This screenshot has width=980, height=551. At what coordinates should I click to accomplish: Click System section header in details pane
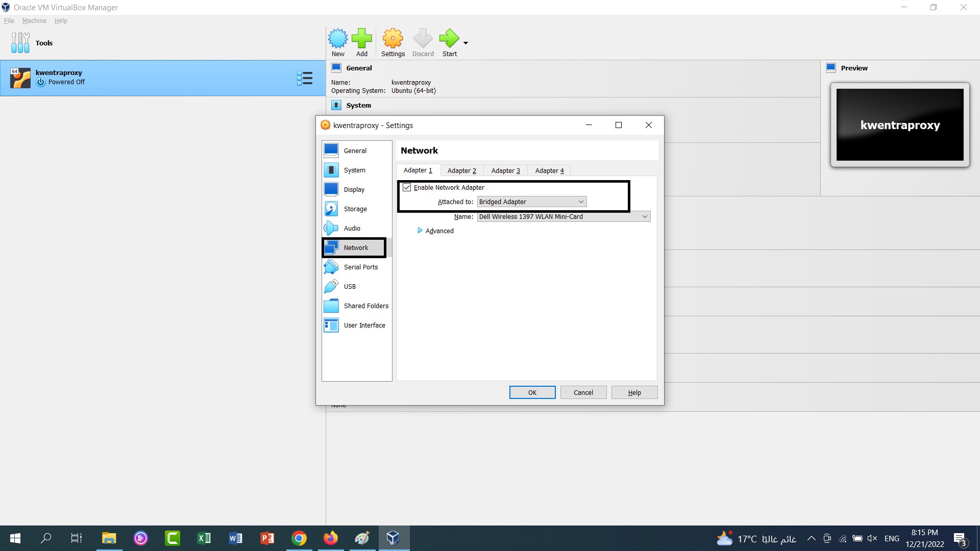358,105
